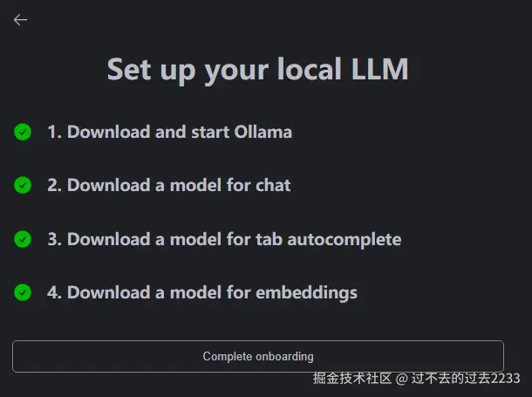The image size is (532, 397).
Task: Click the green checkmark for the embeddings model step
Action: coord(23,292)
